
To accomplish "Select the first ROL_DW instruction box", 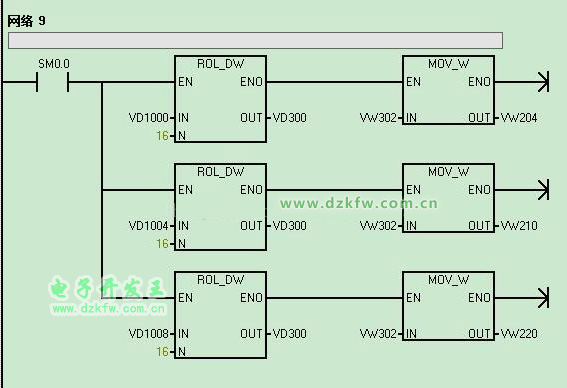I will tap(221, 99).
